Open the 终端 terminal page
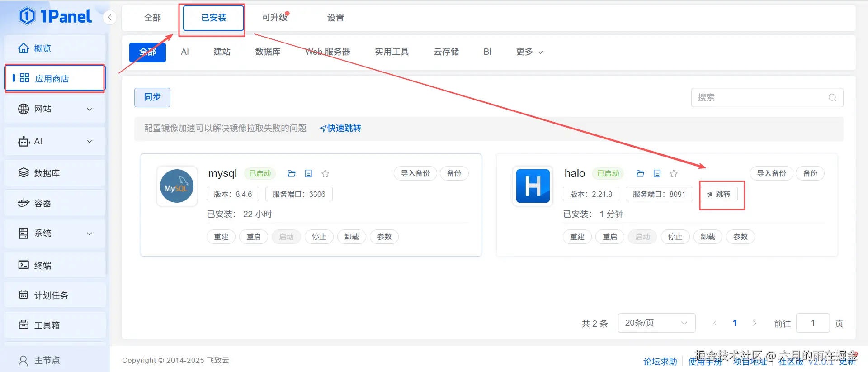Screen dimensions: 868x372 click(55, 266)
